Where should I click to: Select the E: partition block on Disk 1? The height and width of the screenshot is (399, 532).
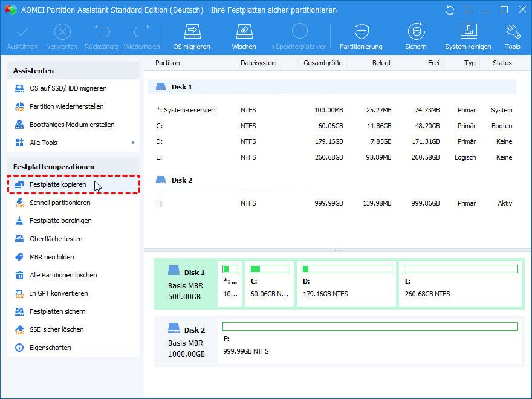461,284
